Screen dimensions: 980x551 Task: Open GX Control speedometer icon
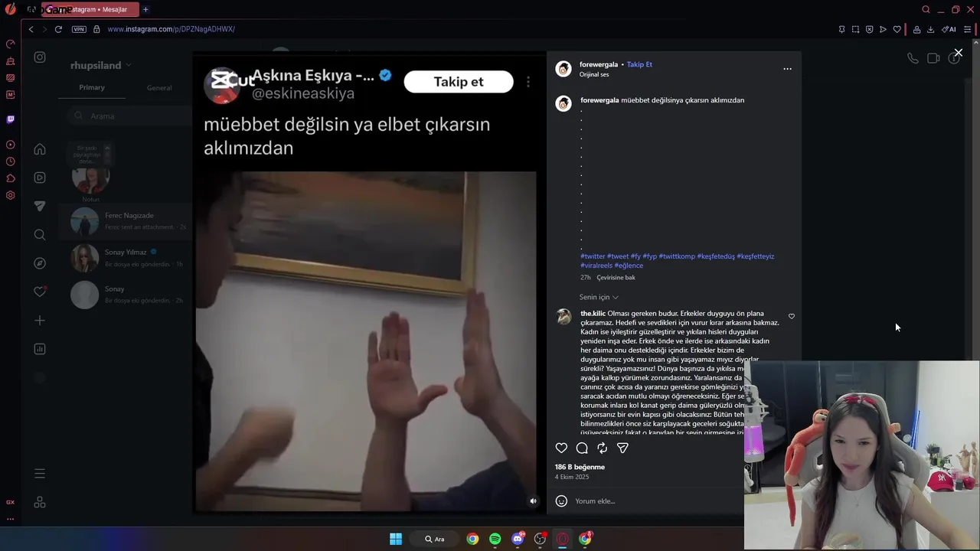pyautogui.click(x=10, y=44)
